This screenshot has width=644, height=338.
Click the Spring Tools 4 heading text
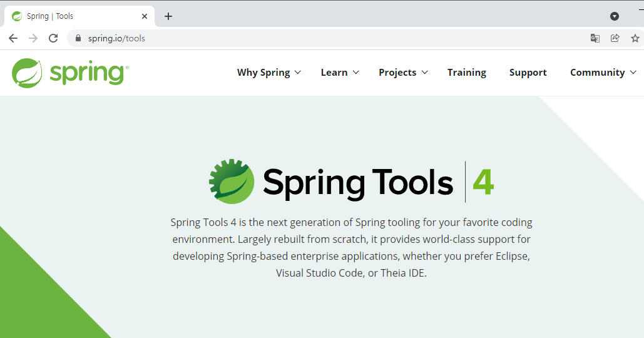[378, 183]
